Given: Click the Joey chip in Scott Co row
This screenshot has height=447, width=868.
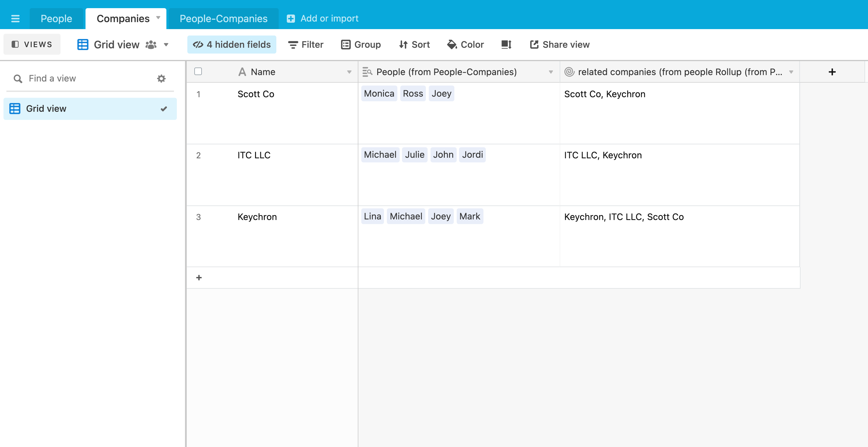Looking at the screenshot, I should [x=441, y=93].
